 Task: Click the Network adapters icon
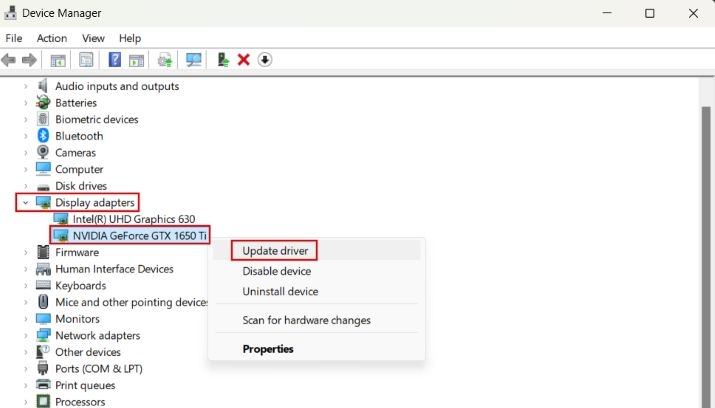click(x=43, y=335)
